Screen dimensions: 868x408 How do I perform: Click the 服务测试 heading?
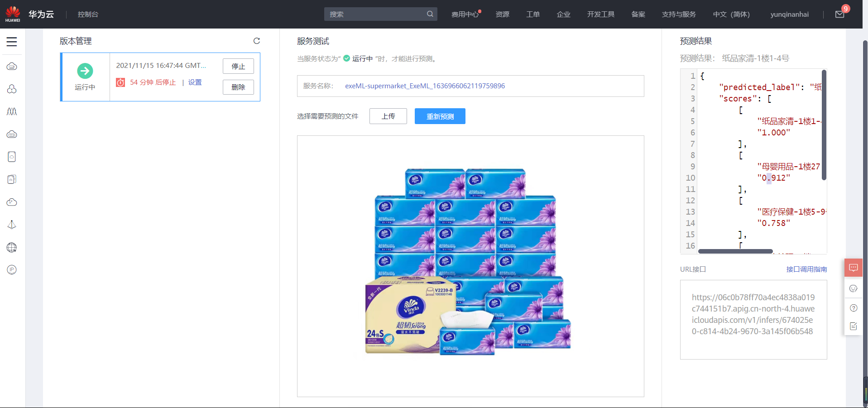coord(313,41)
